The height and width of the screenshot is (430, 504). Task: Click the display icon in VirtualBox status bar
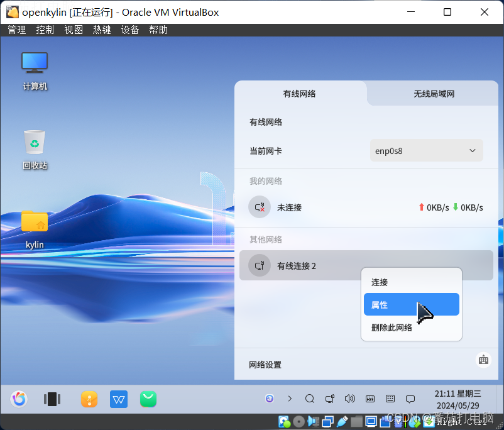click(371, 421)
